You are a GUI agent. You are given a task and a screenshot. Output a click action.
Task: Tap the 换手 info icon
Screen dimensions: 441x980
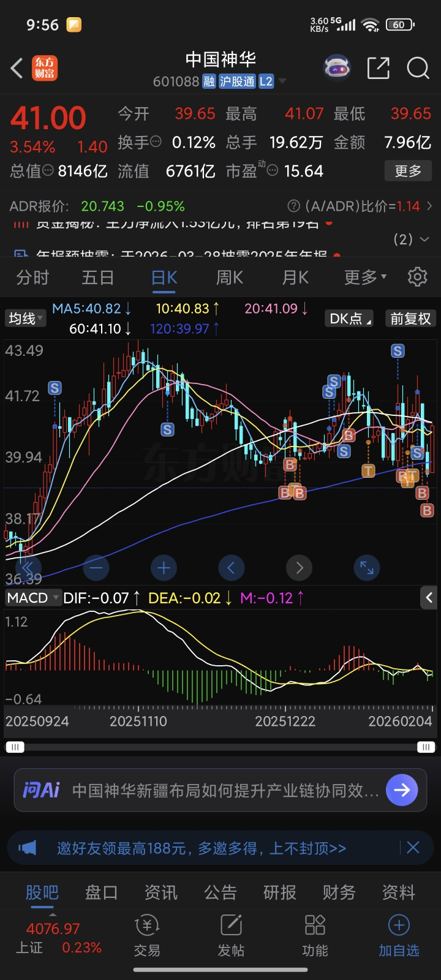click(156, 141)
